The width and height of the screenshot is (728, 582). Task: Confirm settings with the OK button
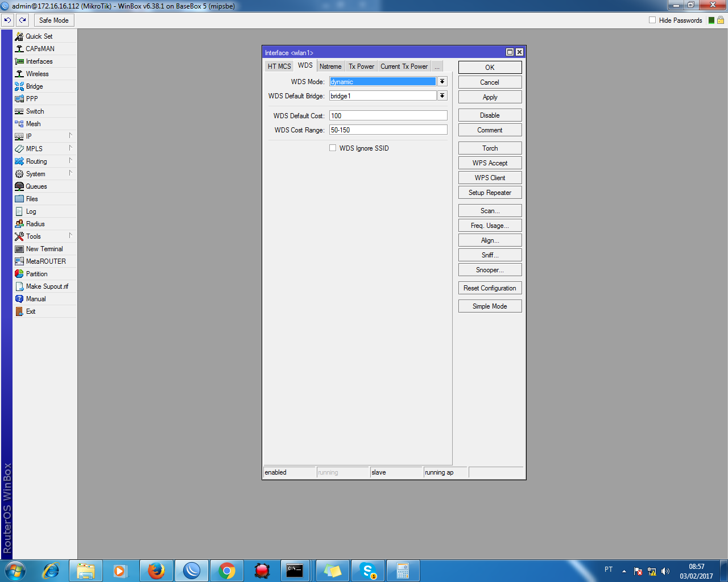pos(490,68)
